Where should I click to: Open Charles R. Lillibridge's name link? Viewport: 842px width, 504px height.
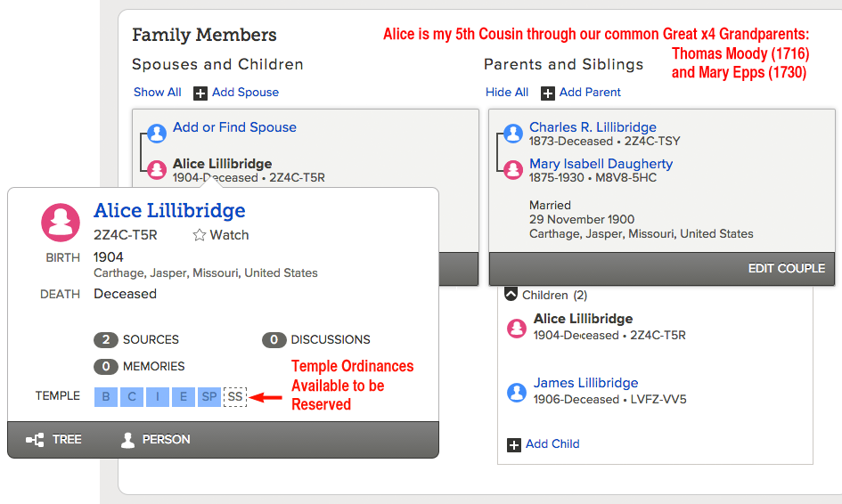click(x=593, y=127)
